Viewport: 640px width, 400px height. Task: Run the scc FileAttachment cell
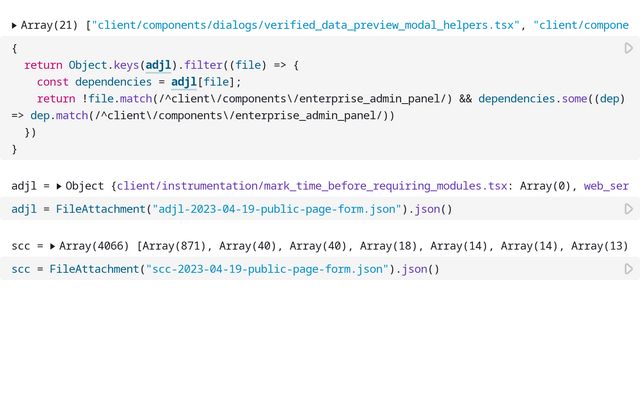pyautogui.click(x=628, y=269)
